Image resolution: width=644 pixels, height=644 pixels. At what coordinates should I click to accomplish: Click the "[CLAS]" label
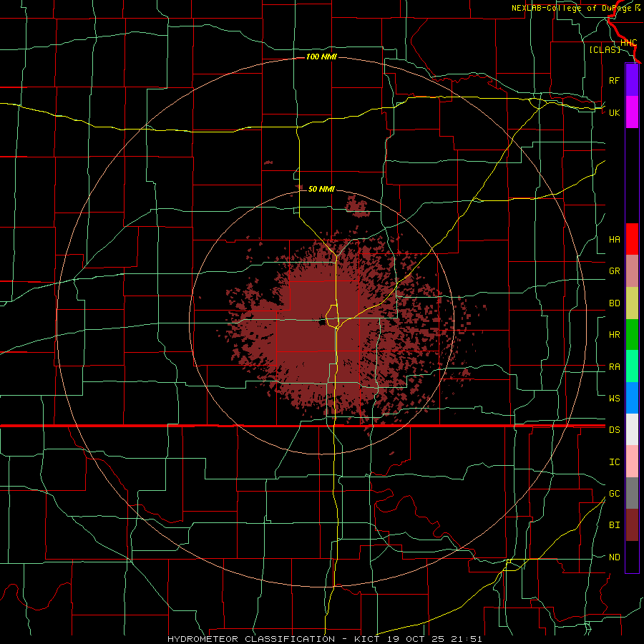pyautogui.click(x=605, y=49)
